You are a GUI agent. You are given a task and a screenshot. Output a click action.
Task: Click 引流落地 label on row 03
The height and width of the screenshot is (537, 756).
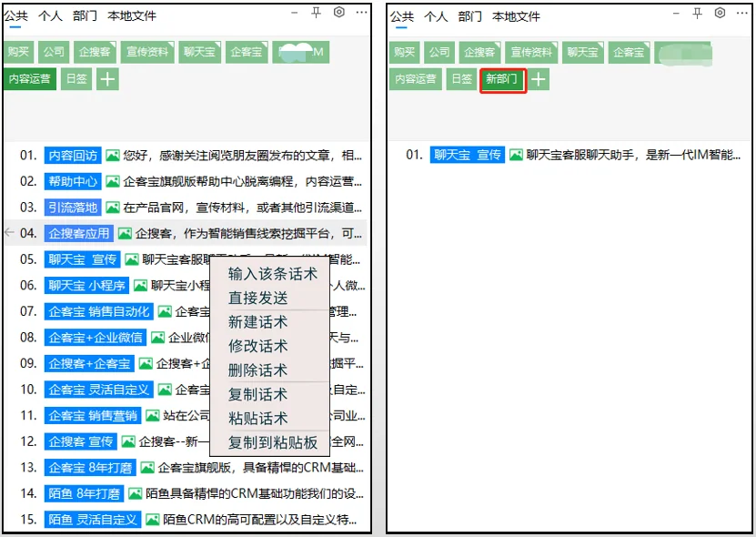73,208
